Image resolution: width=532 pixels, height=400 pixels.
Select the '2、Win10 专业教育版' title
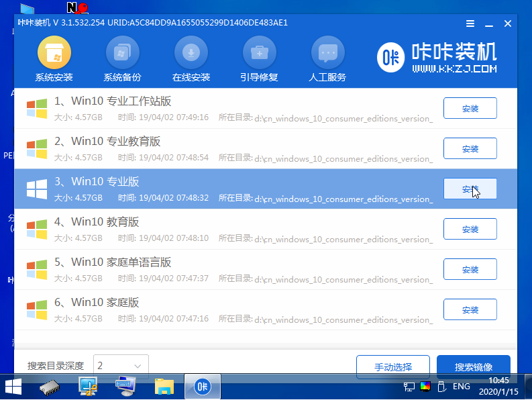click(107, 141)
